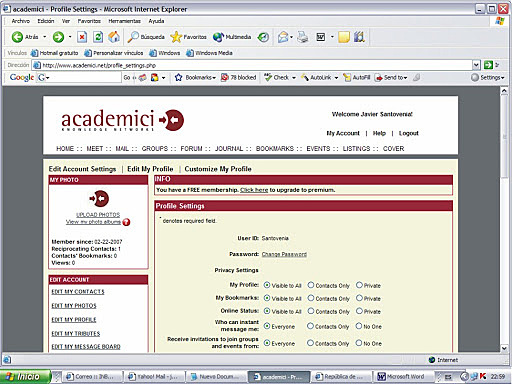Click the profile photo placeholder image
Viewport: 512px width, 384px height.
coord(99,199)
